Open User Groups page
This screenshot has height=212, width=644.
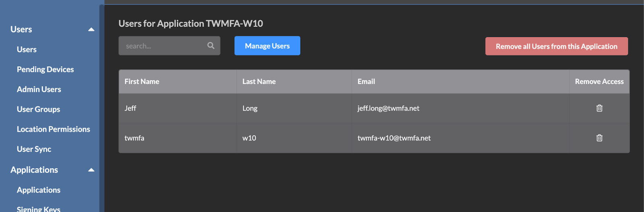[39, 109]
